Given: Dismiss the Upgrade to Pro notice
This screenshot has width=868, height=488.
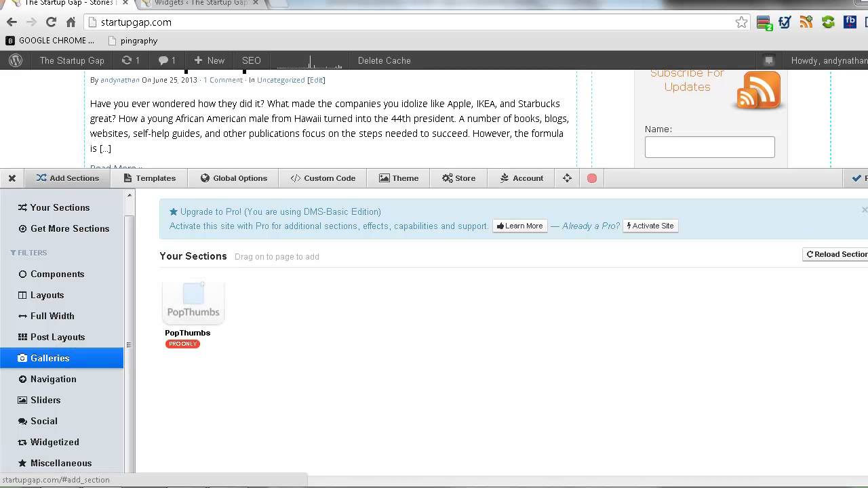Looking at the screenshot, I should [x=864, y=209].
